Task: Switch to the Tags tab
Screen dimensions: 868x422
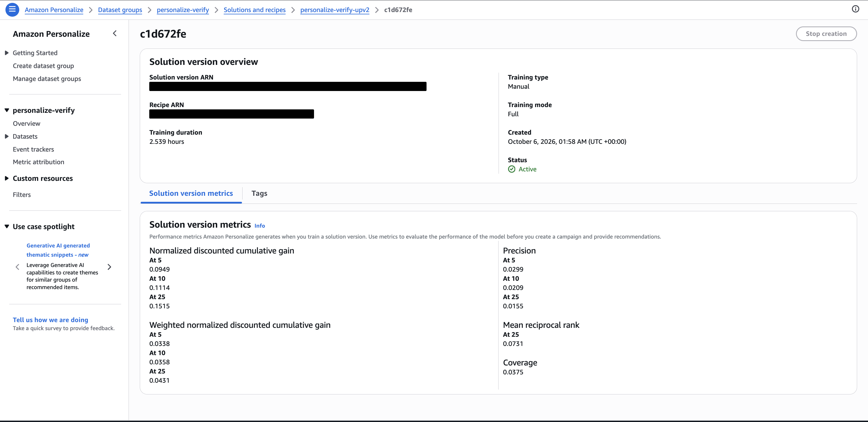Action: point(259,193)
